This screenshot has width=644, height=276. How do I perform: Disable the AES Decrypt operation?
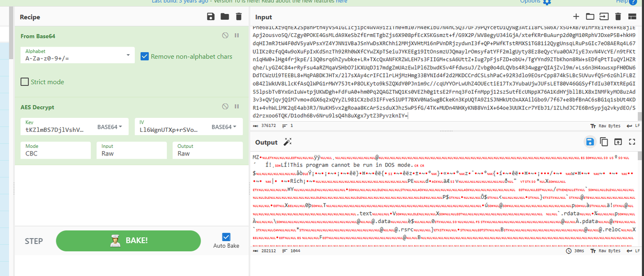tap(226, 107)
